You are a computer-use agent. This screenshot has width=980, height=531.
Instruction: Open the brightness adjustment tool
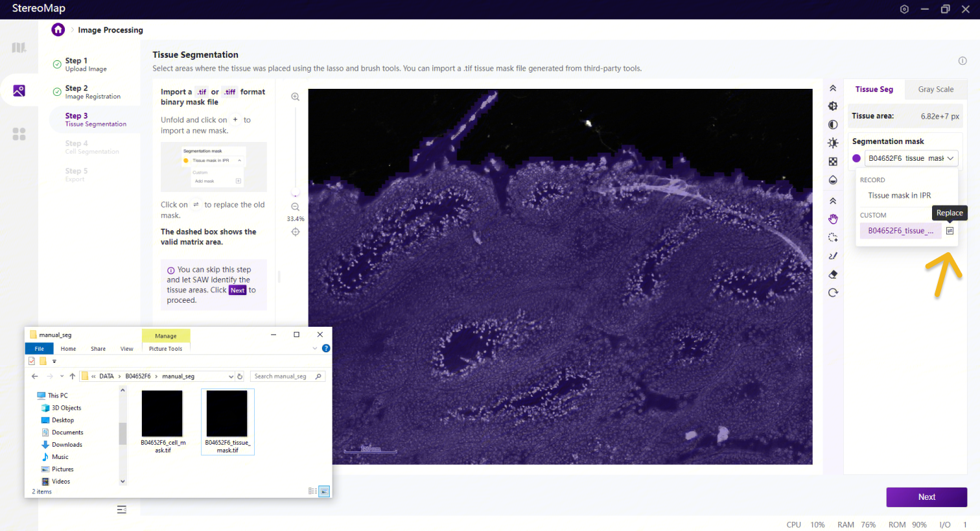coord(833,143)
